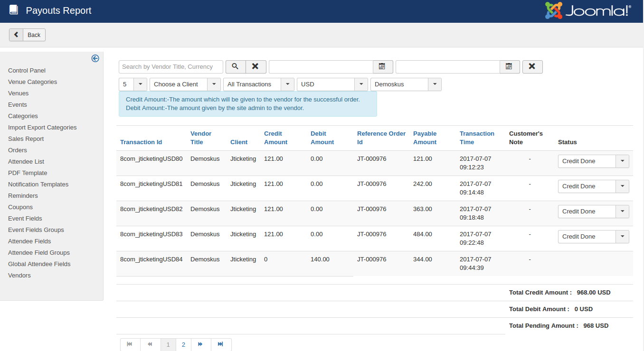This screenshot has width=644, height=351.
Task: Sort by Transaction Id column header
Action: click(x=141, y=142)
